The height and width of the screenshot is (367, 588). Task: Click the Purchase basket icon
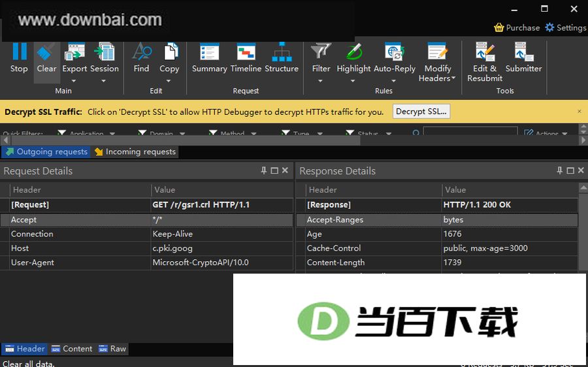[x=498, y=27]
